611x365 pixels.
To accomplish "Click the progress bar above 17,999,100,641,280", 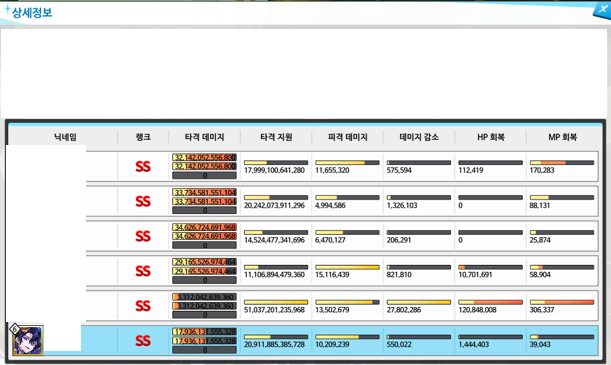I will click(276, 162).
